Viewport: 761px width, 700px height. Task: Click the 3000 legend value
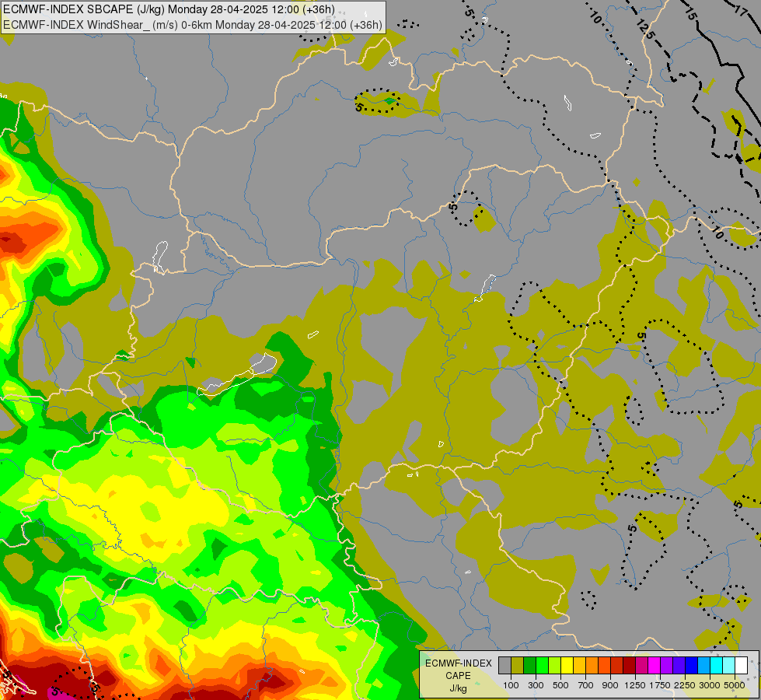click(710, 685)
